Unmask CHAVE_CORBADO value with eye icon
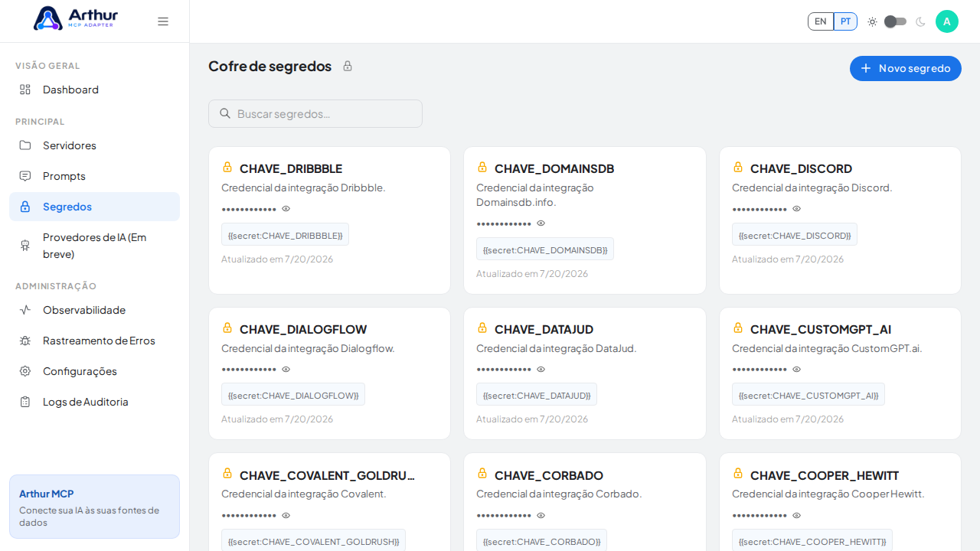This screenshot has width=980, height=551. coord(541,516)
